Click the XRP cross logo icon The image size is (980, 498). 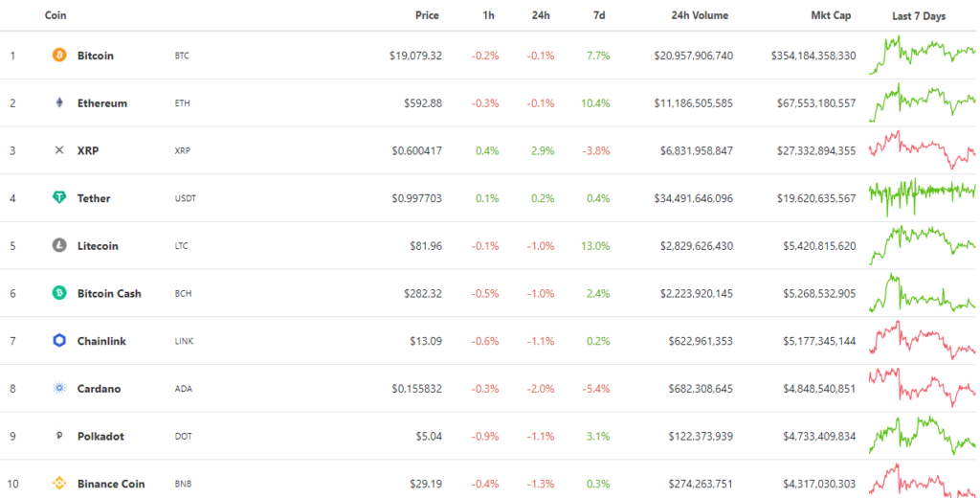point(59,150)
